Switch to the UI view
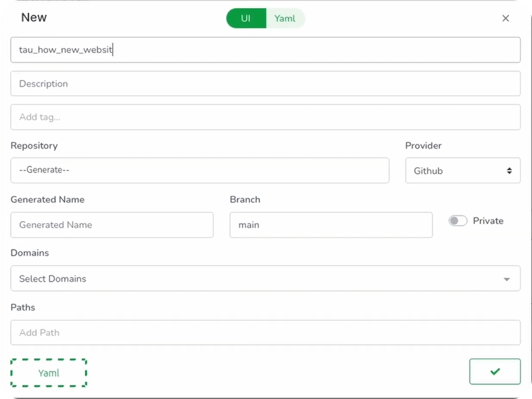Screen dimensions: 532x399 246,18
